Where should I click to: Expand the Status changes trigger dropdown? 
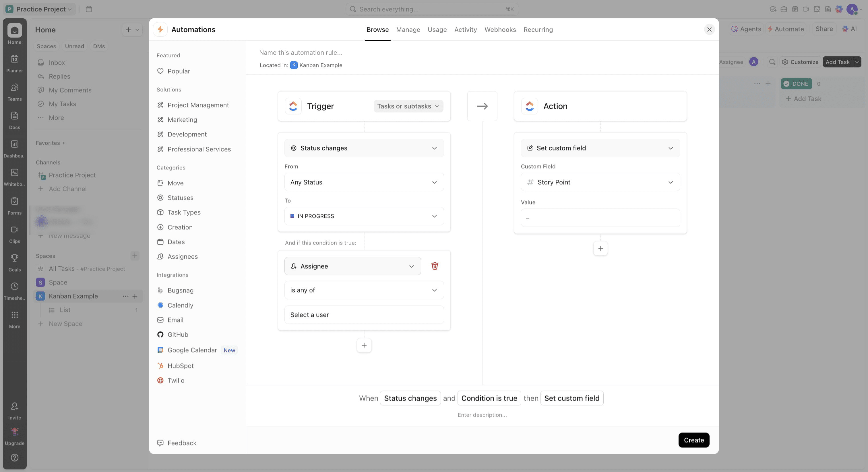[x=364, y=148]
